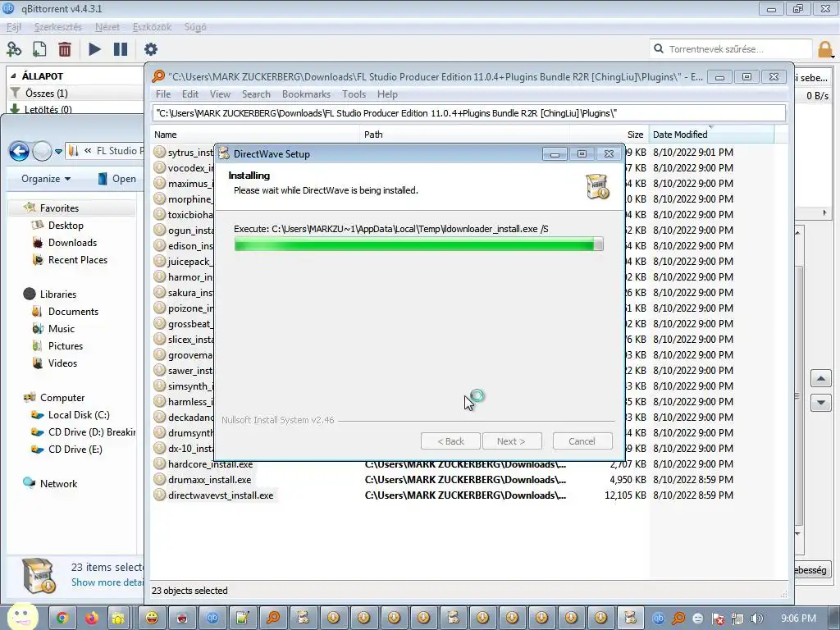840x630 pixels.
Task: Select Network in the navigation pane
Action: tap(58, 483)
